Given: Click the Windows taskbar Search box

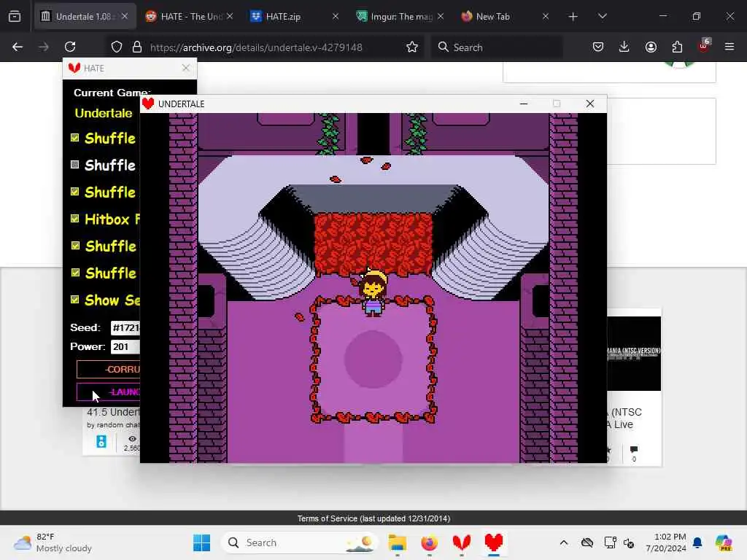Looking at the screenshot, I should 299,542.
